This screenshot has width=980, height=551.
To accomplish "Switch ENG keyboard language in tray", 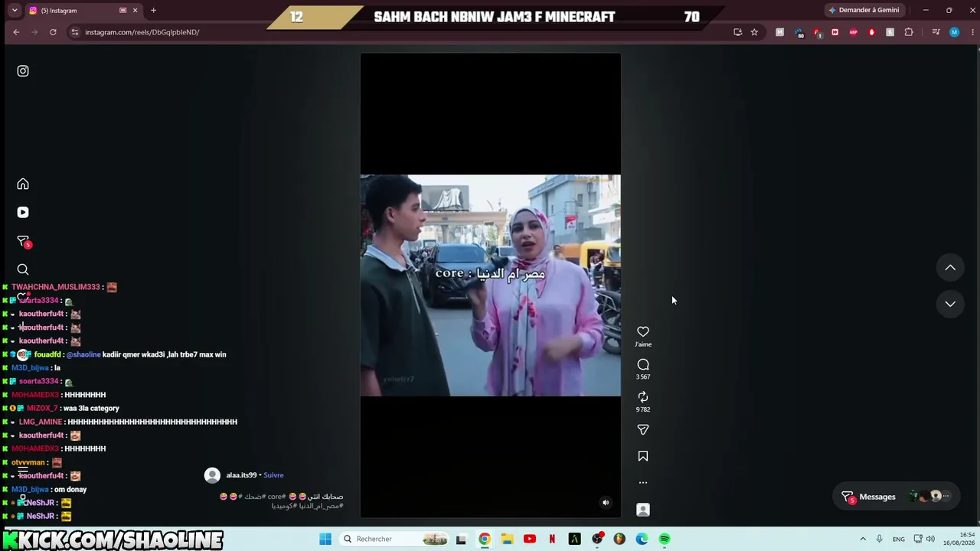I will 899,539.
